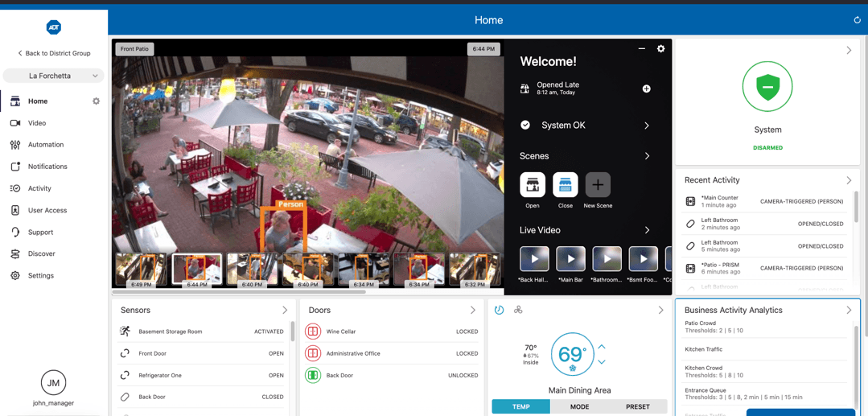Add a New Scene

click(x=598, y=184)
